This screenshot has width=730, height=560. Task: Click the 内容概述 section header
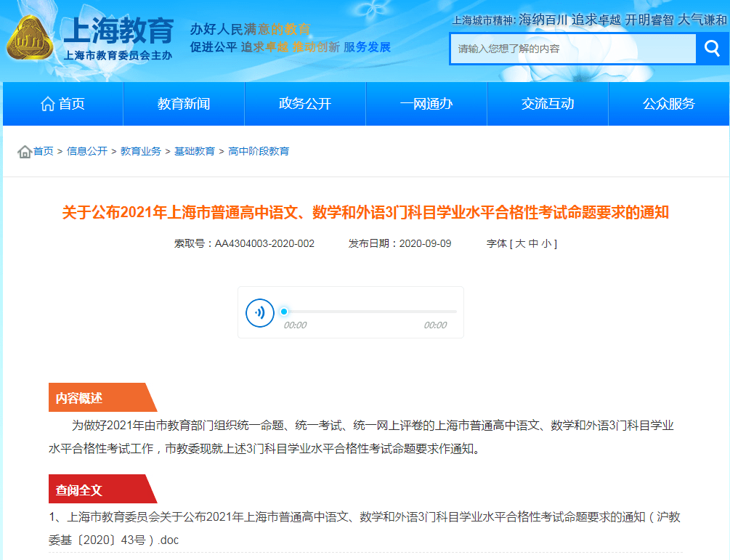102,397
